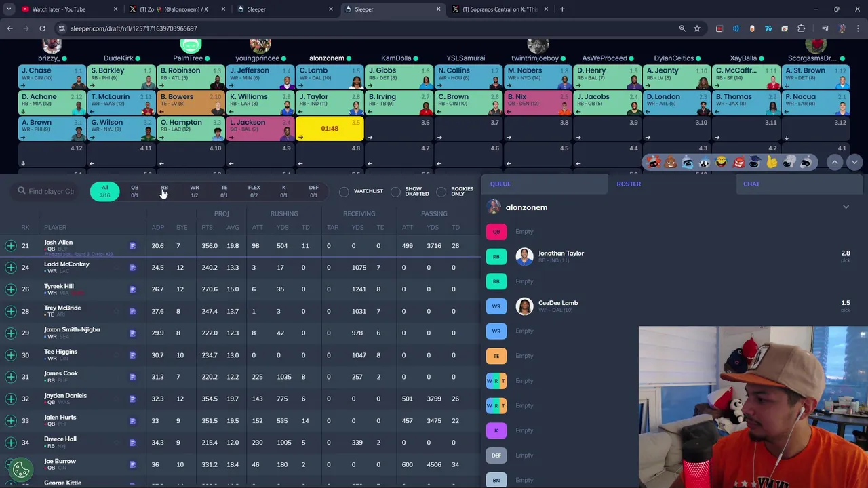Switch to the Sopranos Central X tab
The image size is (868, 488).
pos(500,9)
